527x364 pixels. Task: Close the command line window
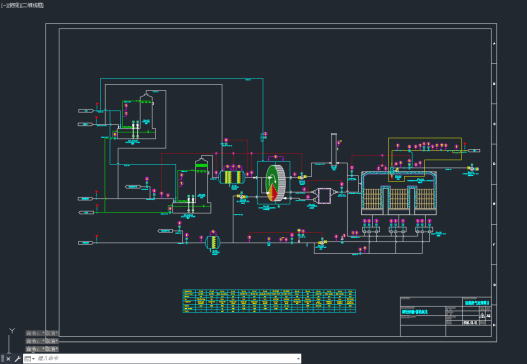click(8, 359)
